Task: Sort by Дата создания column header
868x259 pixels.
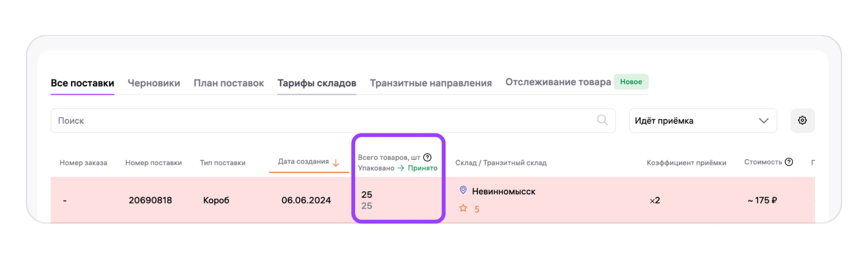Action: (x=303, y=162)
